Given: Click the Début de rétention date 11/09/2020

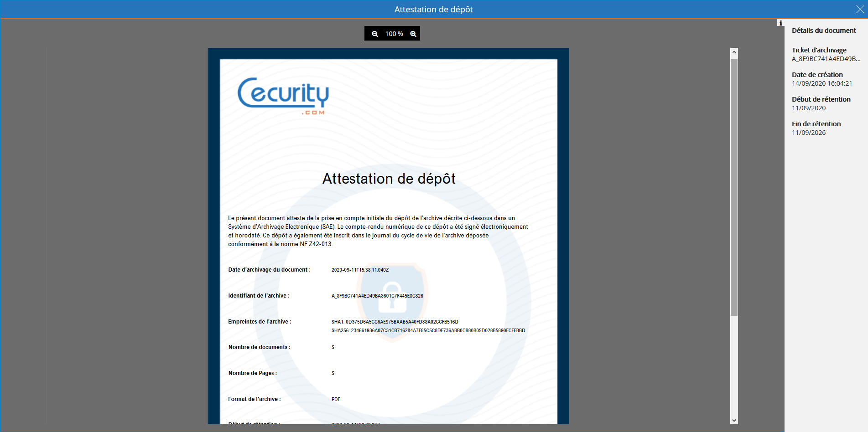Looking at the screenshot, I should (x=809, y=108).
